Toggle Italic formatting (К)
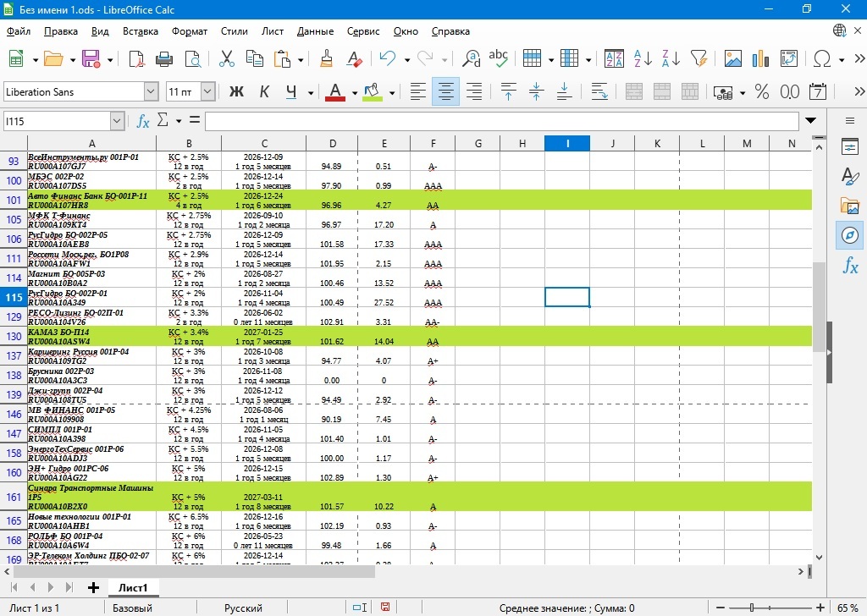 [264, 91]
